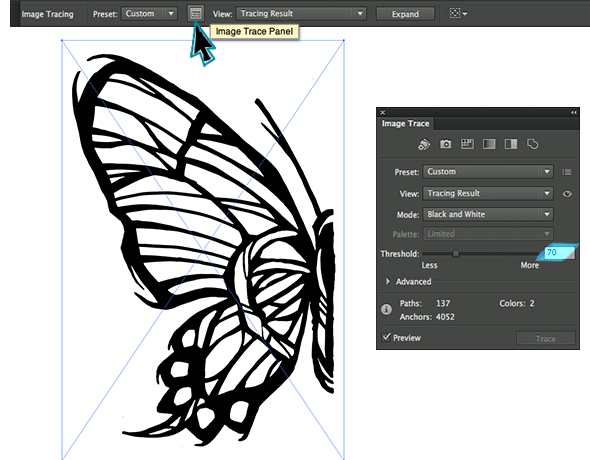Apply the Grayscale preset icon
Screen dimensions: 590x460
tap(489, 144)
